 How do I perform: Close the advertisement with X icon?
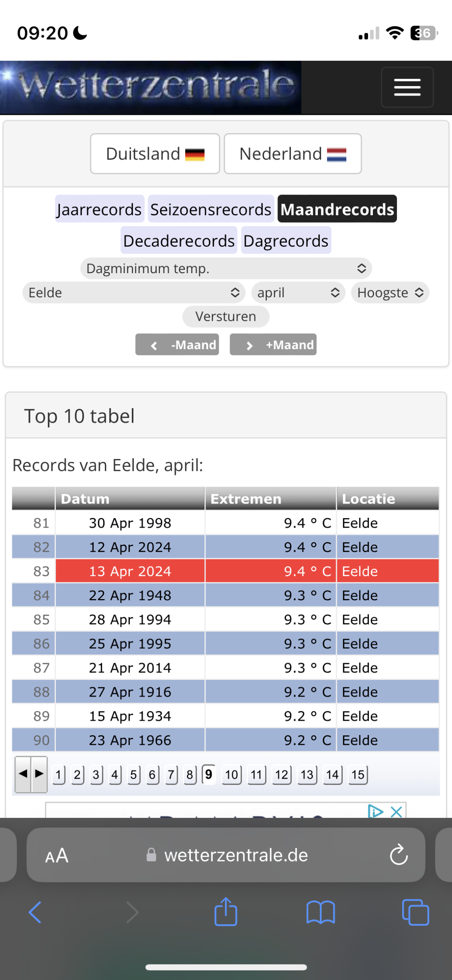pos(396,812)
